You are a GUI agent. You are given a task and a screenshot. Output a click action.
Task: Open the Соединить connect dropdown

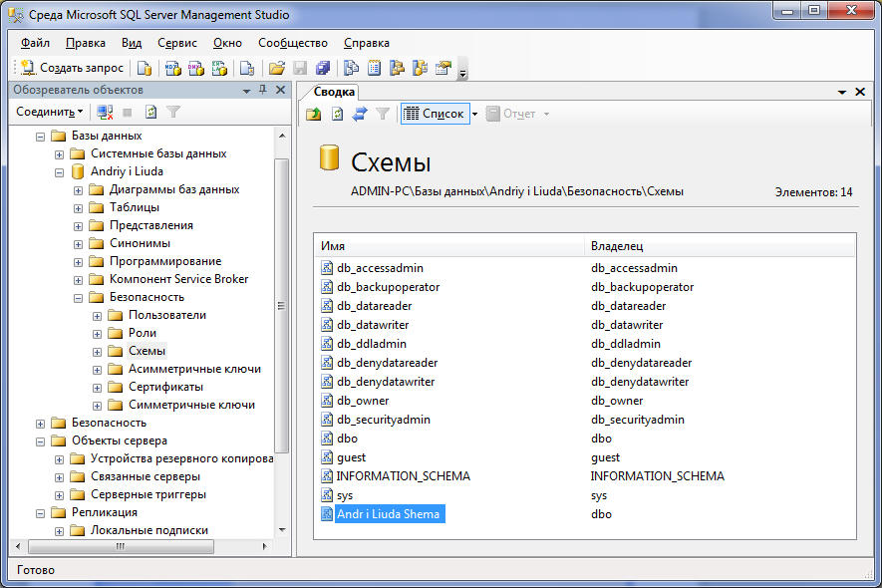tap(50, 112)
